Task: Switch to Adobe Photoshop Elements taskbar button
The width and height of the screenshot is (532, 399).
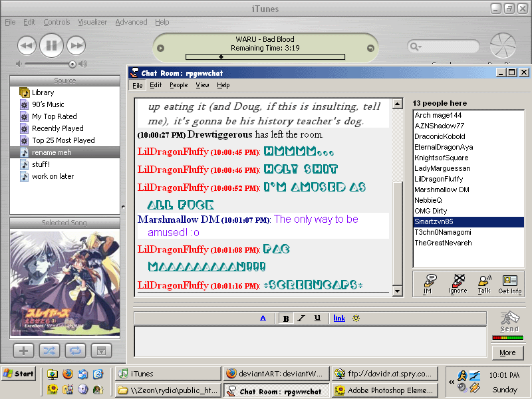Action: click(x=385, y=390)
